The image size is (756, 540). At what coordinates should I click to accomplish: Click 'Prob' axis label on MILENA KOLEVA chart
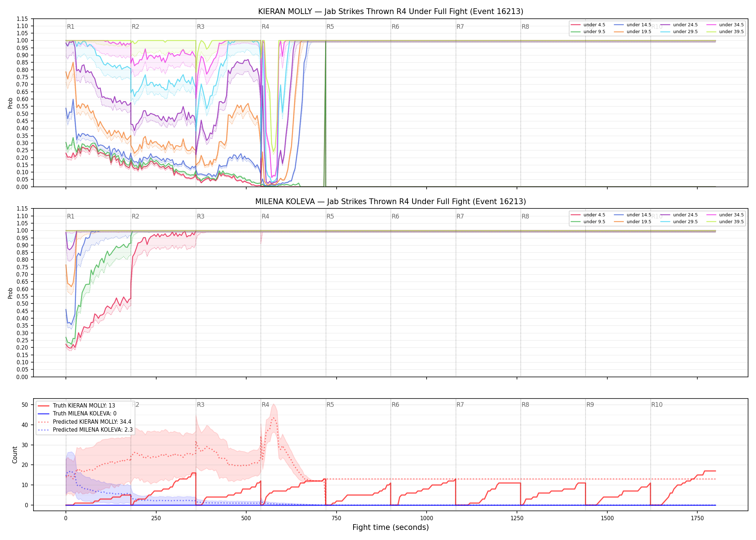10,293
